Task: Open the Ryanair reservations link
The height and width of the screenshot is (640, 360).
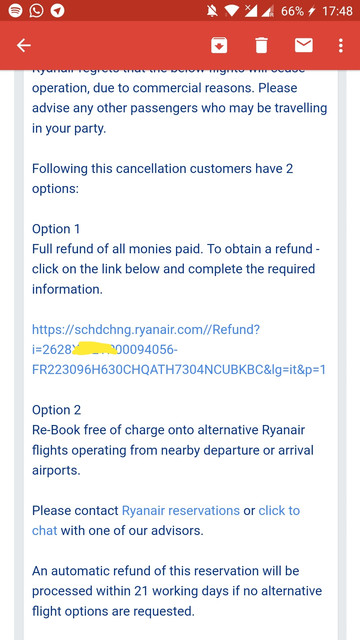Action: 181,510
